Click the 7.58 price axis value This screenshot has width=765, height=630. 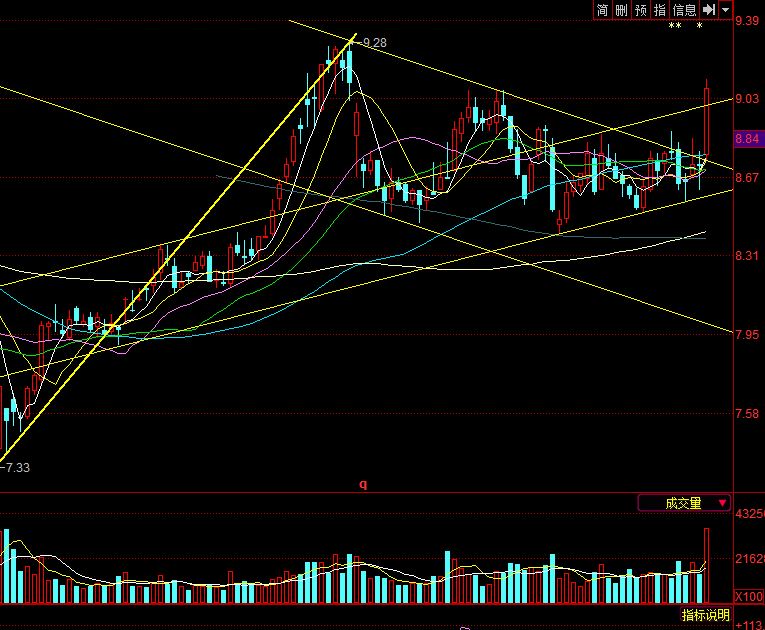747,414
